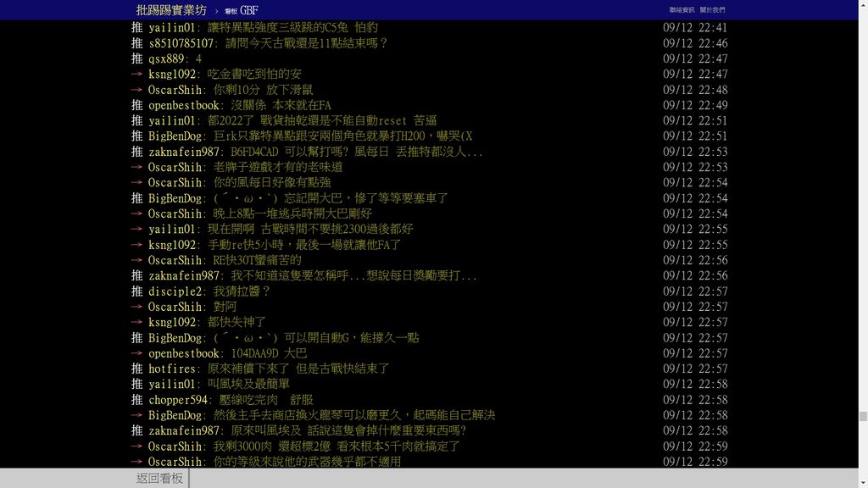Click comment 'RE快30T蠻痛苦的'
Screen dimensions: 868x488
pos(258,260)
